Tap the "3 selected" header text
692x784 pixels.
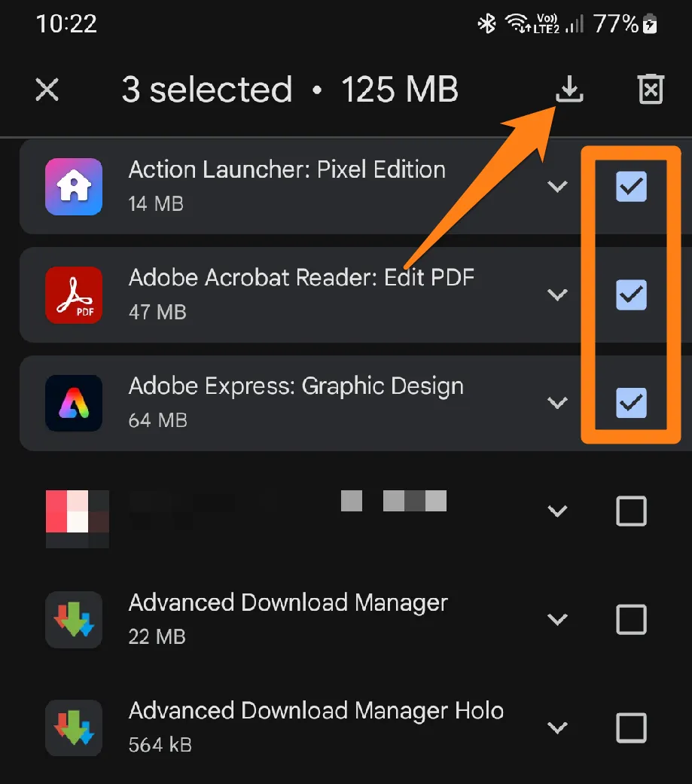[207, 90]
